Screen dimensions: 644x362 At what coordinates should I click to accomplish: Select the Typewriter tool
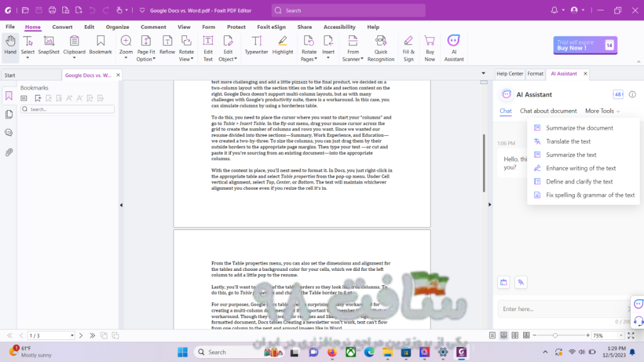[x=257, y=45]
